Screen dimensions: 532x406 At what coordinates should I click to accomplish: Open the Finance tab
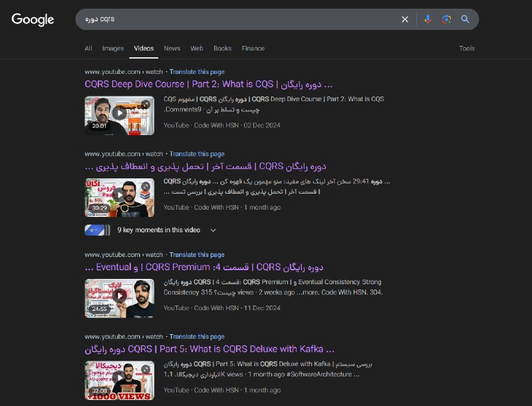tap(253, 48)
